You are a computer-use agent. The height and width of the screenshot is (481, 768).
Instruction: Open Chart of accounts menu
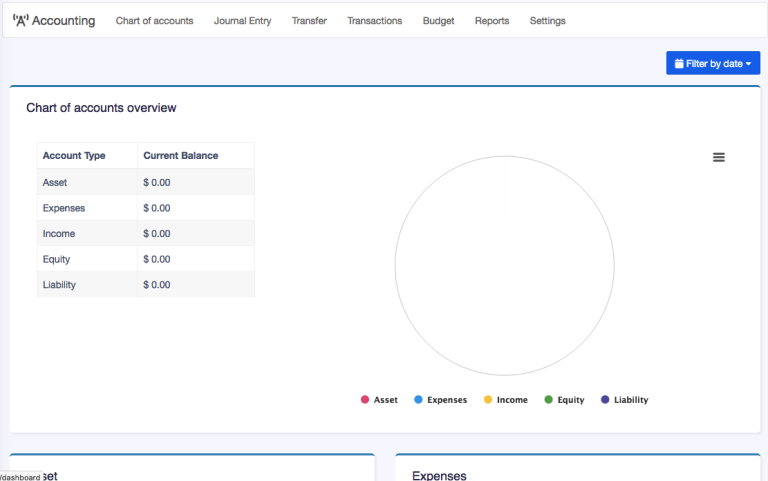coord(154,21)
